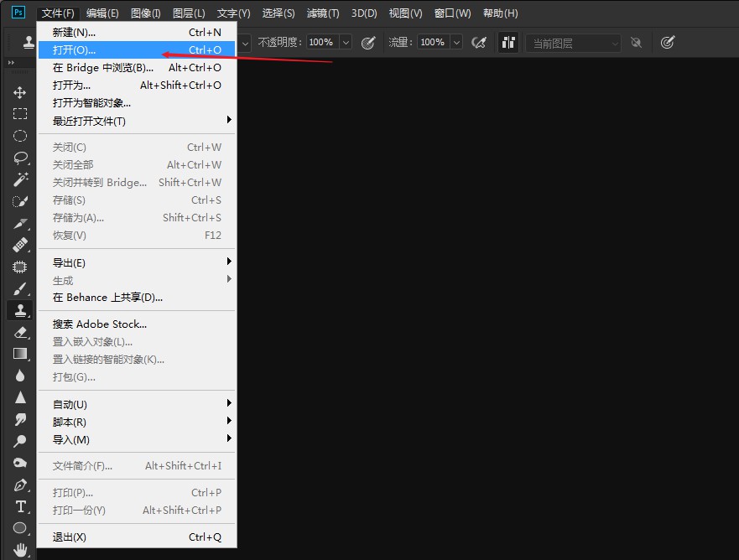Select the Clone Stamp tool in toolbar
739x560 pixels.
pyautogui.click(x=20, y=310)
